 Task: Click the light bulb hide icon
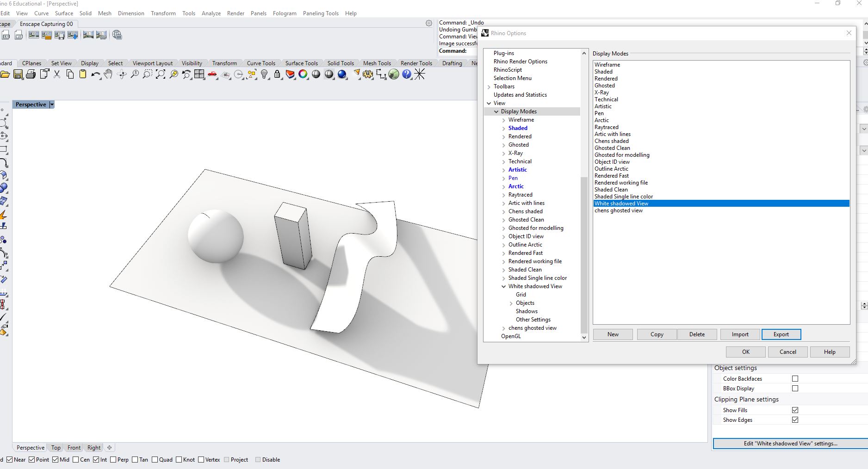[264, 74]
